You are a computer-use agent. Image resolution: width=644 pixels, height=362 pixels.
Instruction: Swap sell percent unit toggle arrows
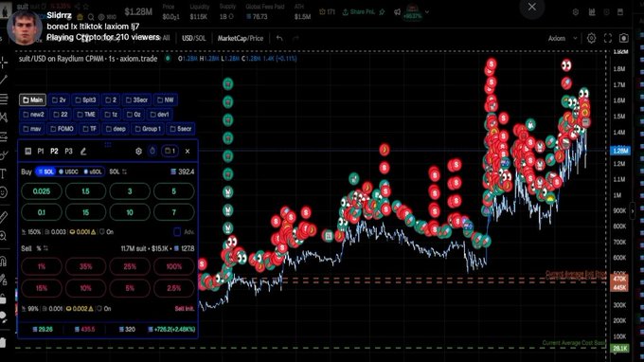click(45, 248)
